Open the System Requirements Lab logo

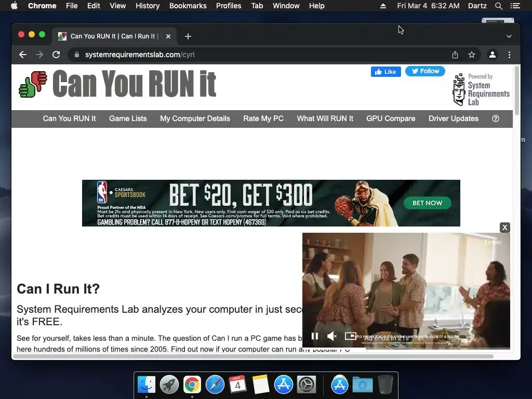[x=481, y=89]
